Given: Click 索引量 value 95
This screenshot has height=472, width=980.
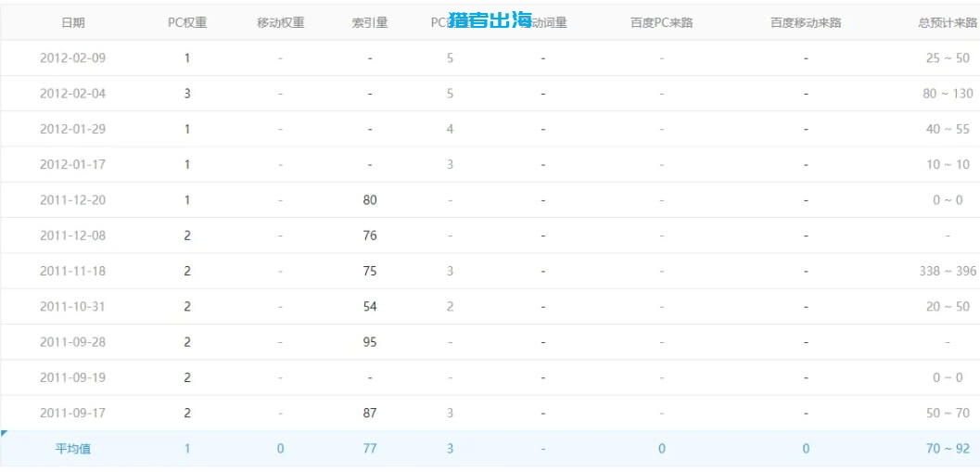Looking at the screenshot, I should 370,342.
